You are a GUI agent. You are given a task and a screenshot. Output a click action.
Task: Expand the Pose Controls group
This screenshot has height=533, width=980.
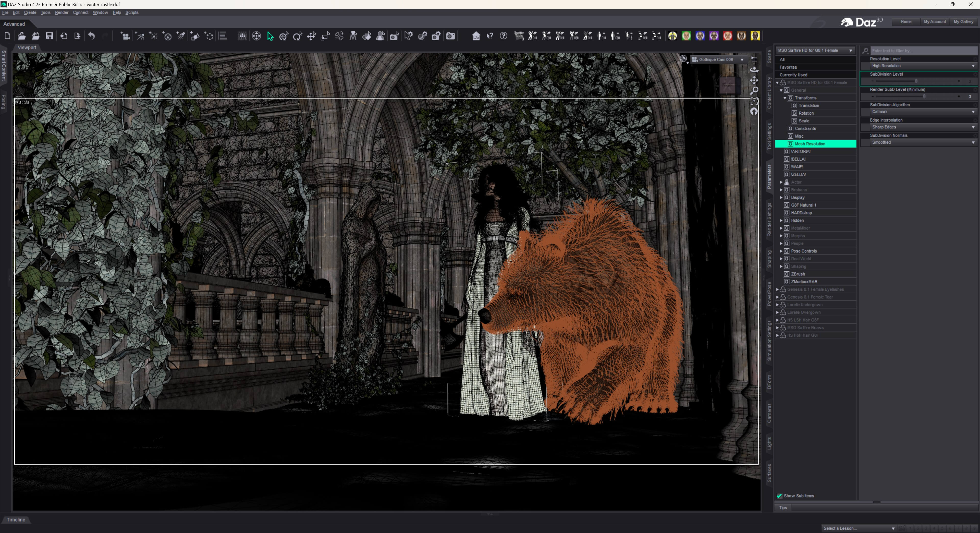[781, 251]
